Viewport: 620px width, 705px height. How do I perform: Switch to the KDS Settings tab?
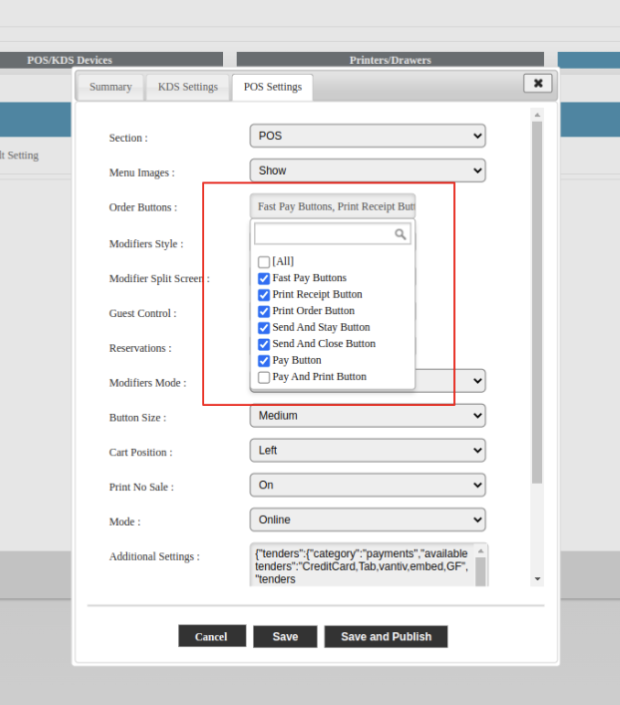click(187, 87)
